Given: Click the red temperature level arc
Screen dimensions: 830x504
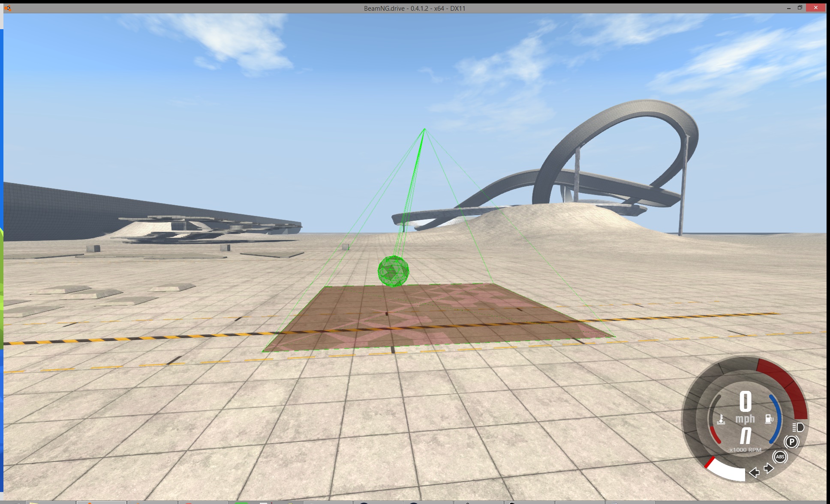Looking at the screenshot, I should point(715,435).
